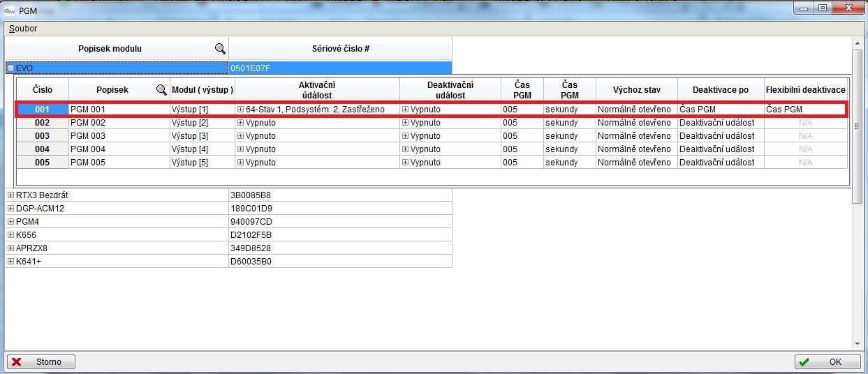868x374 pixels.
Task: Click magnifier icon in Popisek column header
Action: pyautogui.click(x=161, y=90)
